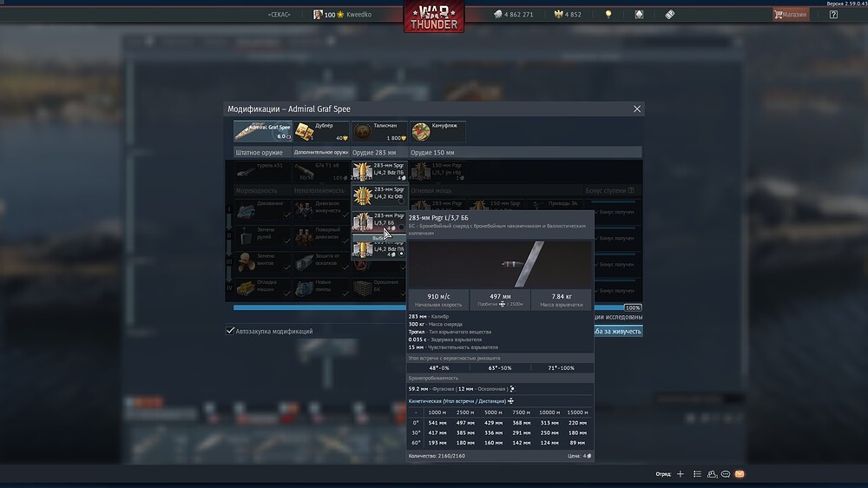Add a squad member with the plus icon
868x488 pixels.
point(681,474)
